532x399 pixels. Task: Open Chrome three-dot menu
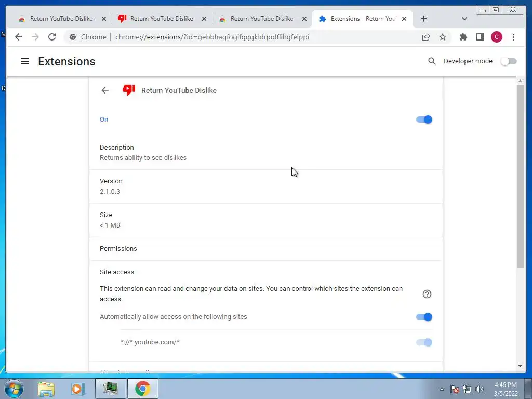(513, 37)
